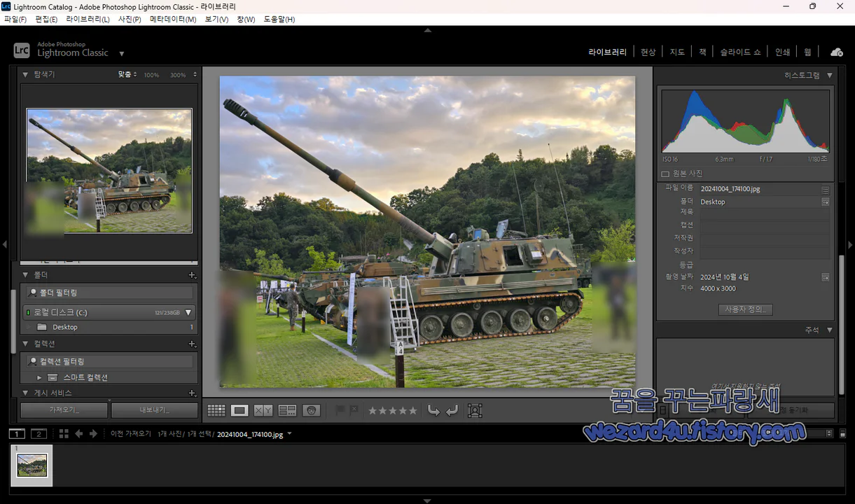855x504 pixels.
Task: Toggle the 원본 사진 checkbox
Action: pyautogui.click(x=665, y=174)
